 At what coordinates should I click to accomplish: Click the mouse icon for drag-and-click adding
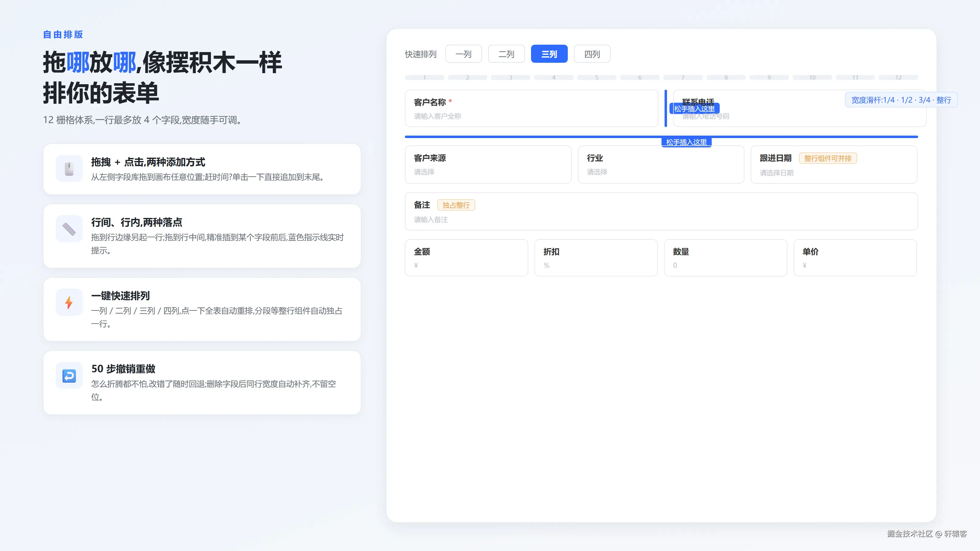click(69, 168)
